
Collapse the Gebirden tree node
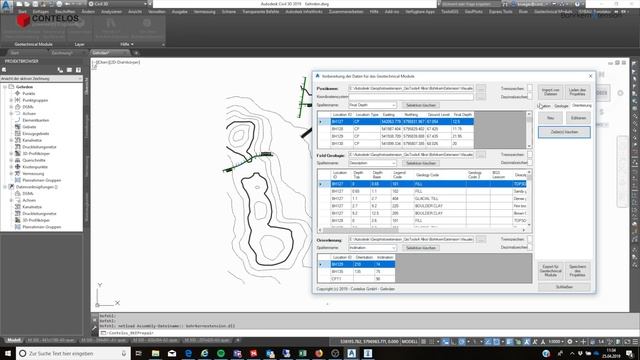[x=5, y=87]
